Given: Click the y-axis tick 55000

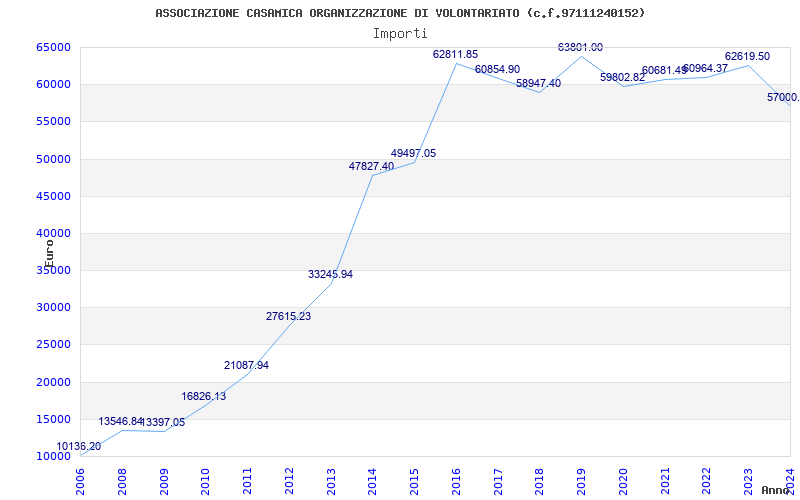Looking at the screenshot, I should (53, 121).
